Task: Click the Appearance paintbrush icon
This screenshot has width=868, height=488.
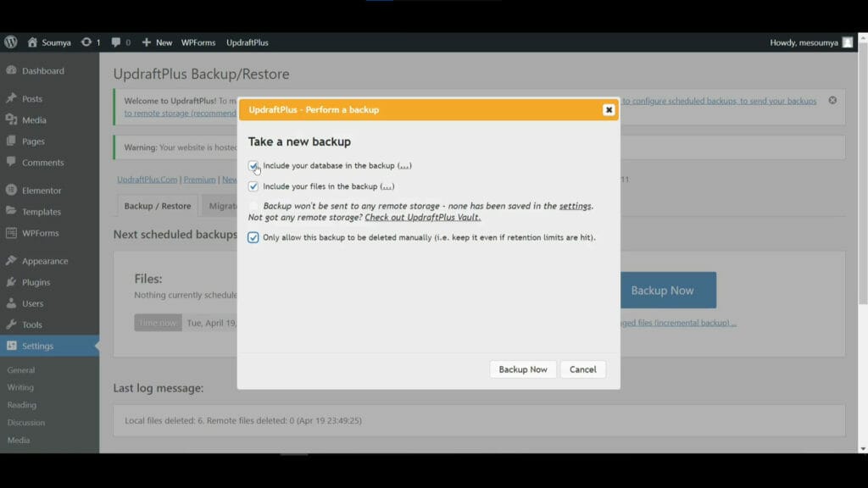Action: [11, 260]
